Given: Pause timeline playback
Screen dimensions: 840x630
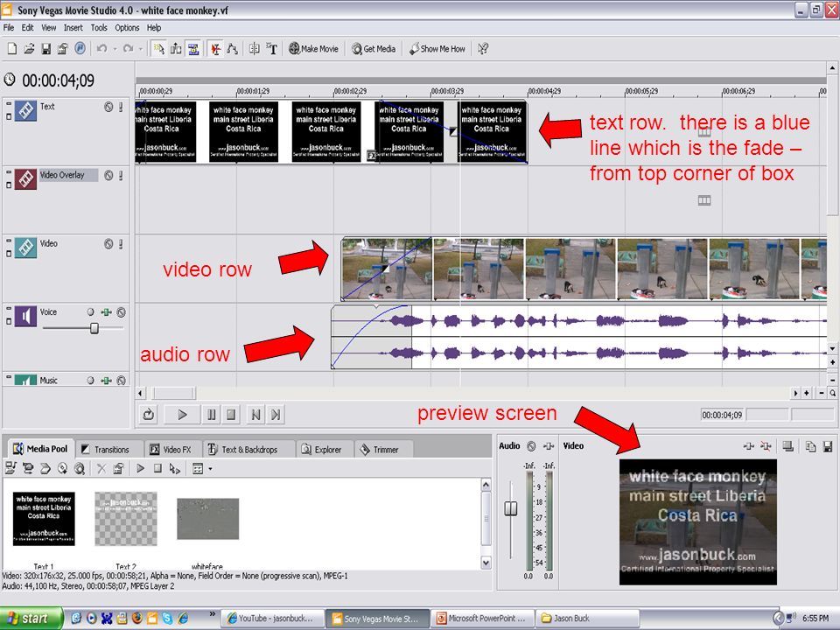Looking at the screenshot, I should pos(212,415).
